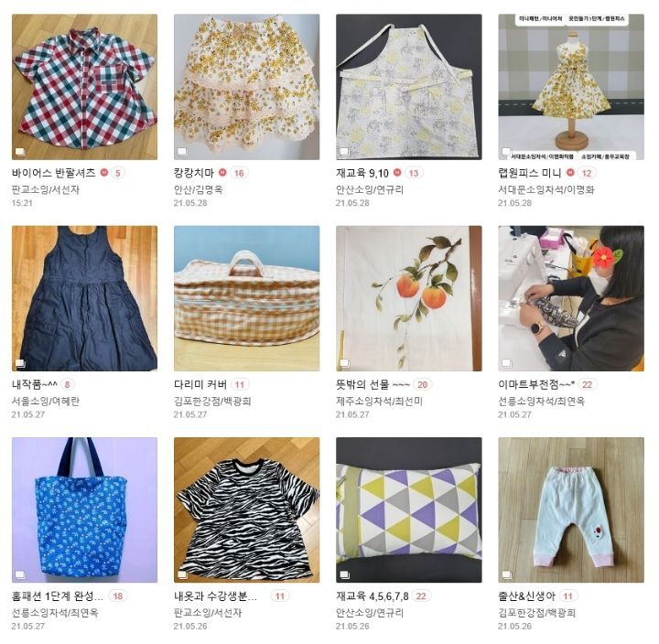Viewport: 659px width, 644px height.
Task: Open the painted persimmon cloth thumbnail
Action: click(x=409, y=298)
